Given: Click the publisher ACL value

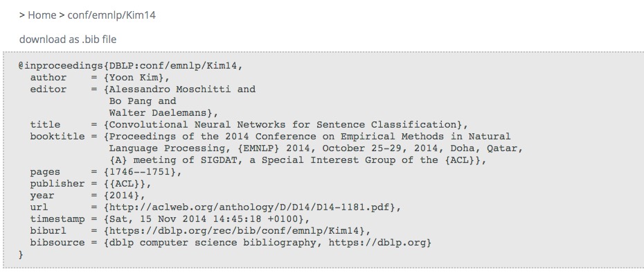Looking at the screenshot, I should click(x=127, y=184).
